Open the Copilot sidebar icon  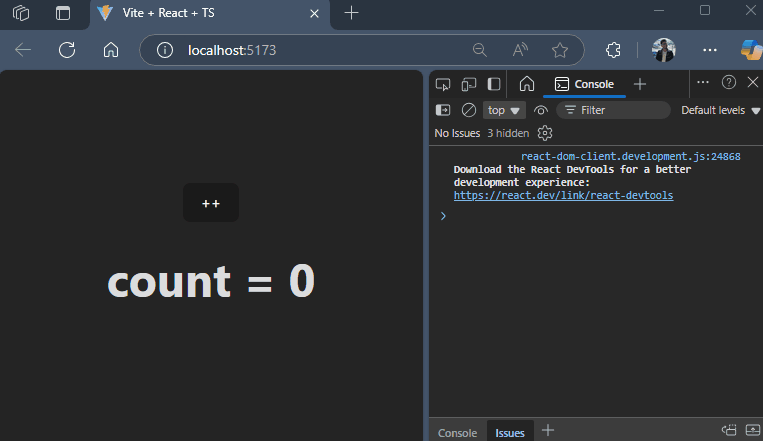click(x=751, y=50)
